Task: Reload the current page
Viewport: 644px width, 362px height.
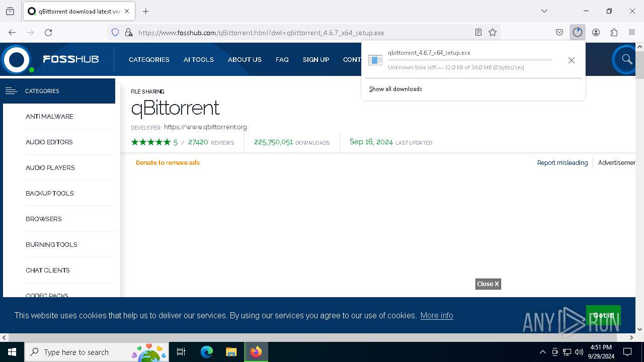Action: click(x=48, y=32)
